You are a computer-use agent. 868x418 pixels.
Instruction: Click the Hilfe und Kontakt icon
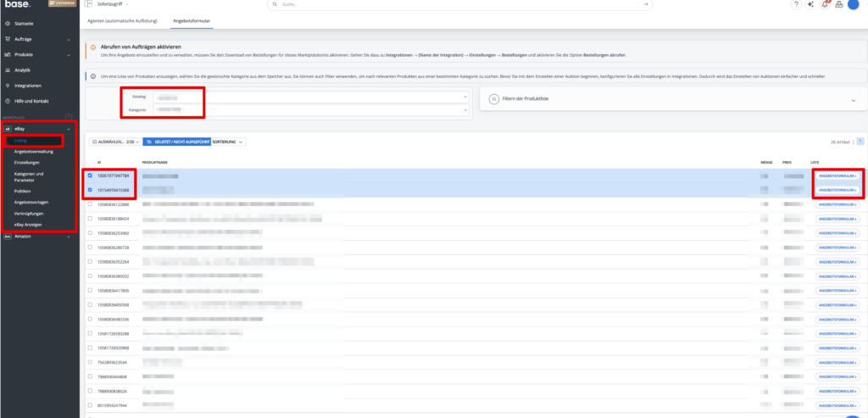pyautogui.click(x=8, y=101)
